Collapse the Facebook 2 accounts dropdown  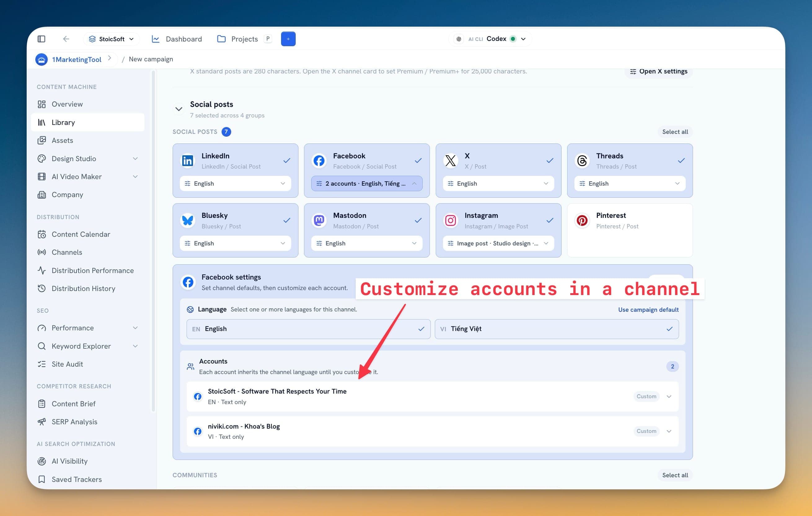pyautogui.click(x=367, y=183)
